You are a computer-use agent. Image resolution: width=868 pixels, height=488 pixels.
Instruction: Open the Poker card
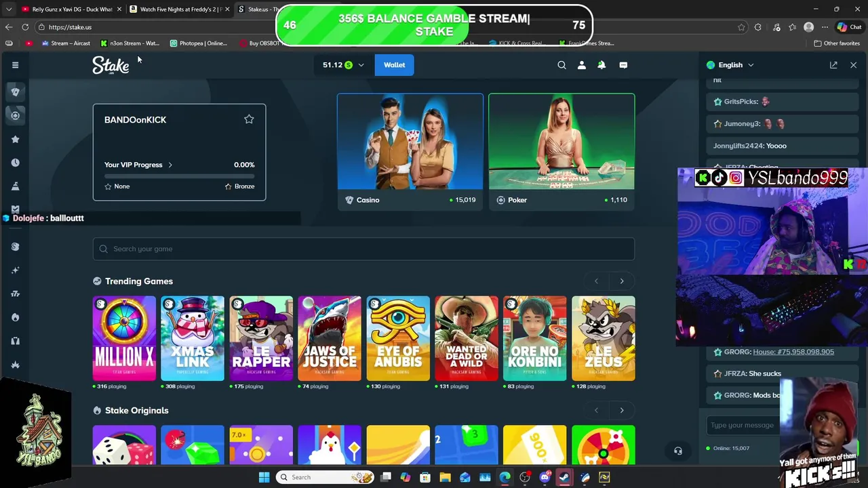coord(561,152)
